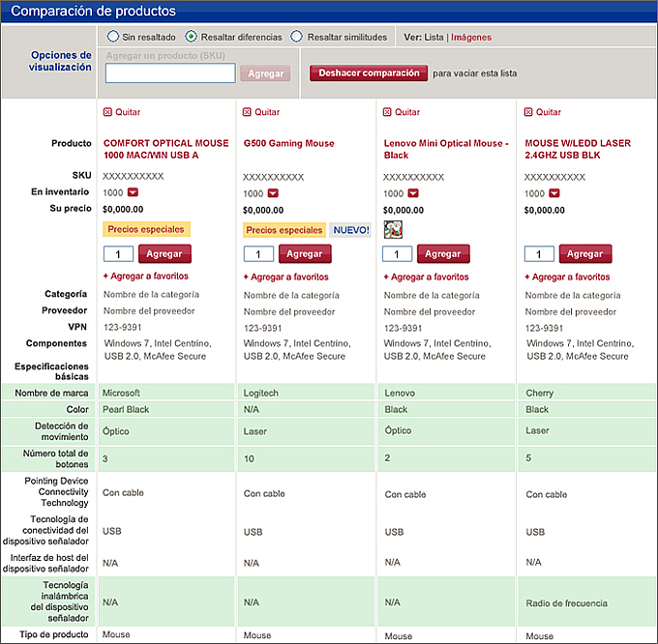Switch view to Lista

[434, 38]
